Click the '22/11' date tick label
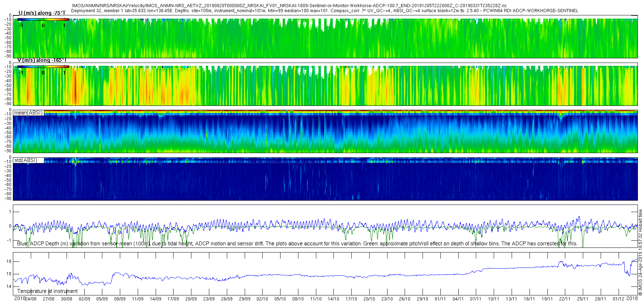 [x=565, y=299]
